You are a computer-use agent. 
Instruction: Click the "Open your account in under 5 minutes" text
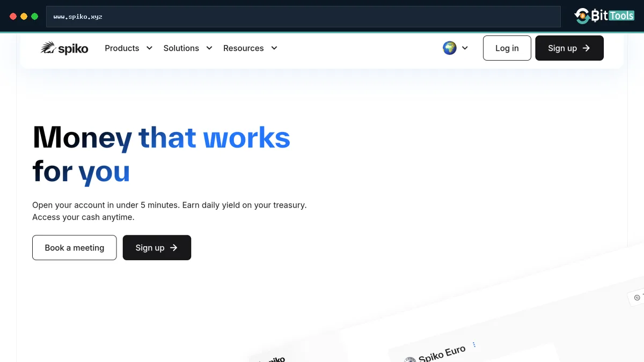pos(106,205)
